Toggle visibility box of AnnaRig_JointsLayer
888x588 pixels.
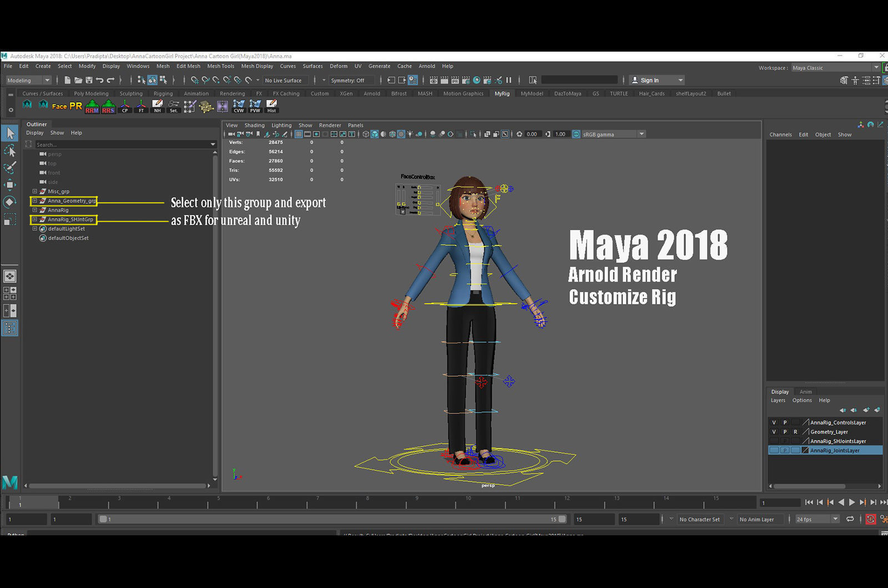[x=774, y=450]
